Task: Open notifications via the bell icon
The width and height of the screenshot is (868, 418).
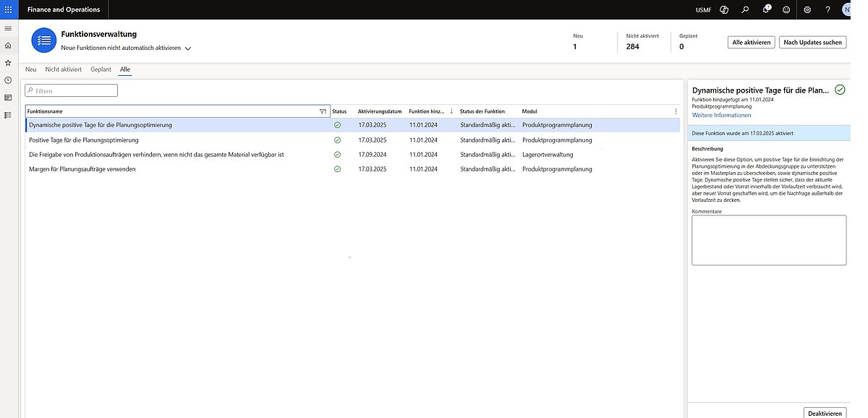Action: point(765,9)
